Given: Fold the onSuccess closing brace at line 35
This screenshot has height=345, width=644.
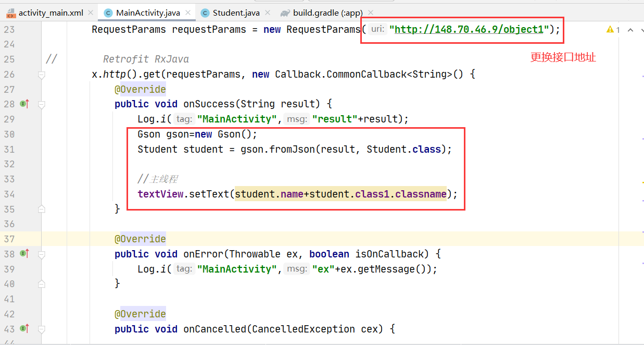Looking at the screenshot, I should pyautogui.click(x=42, y=209).
